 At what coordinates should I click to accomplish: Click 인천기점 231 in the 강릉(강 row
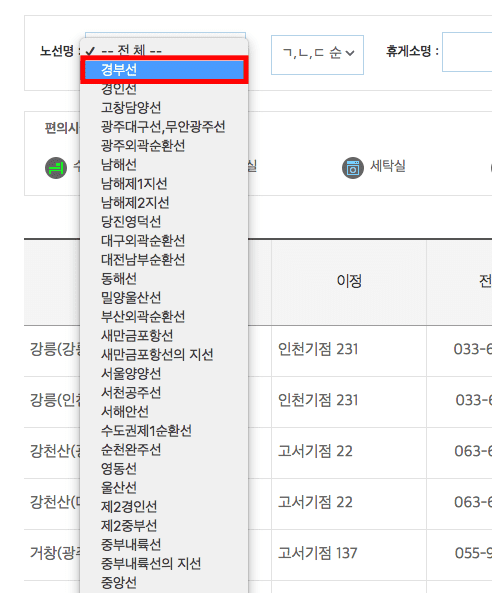click(x=318, y=349)
